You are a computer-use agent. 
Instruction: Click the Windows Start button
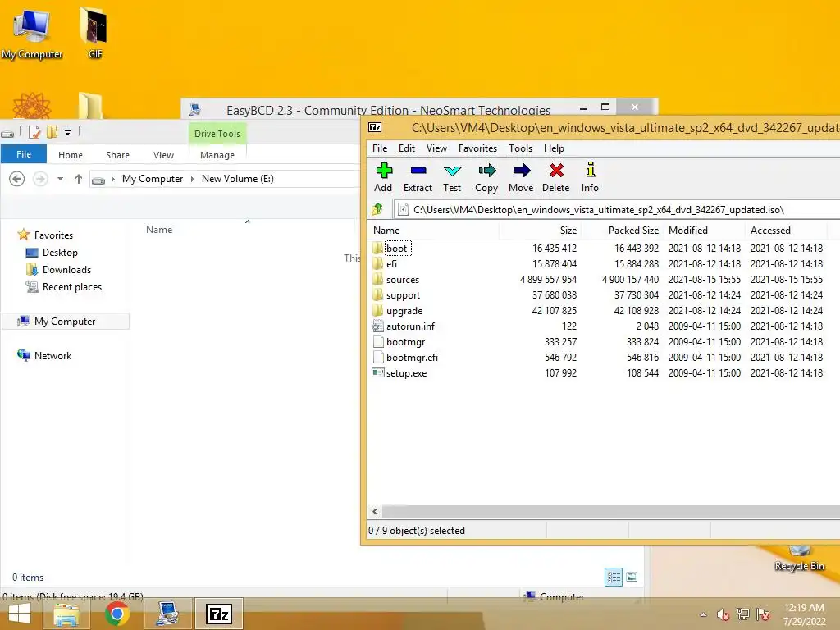point(20,614)
